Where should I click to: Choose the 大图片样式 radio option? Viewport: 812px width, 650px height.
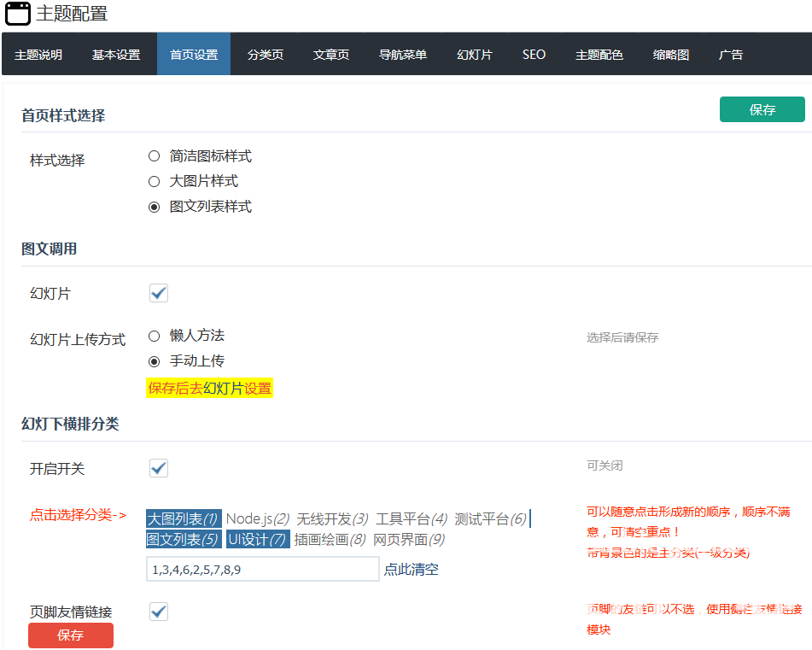point(155,181)
